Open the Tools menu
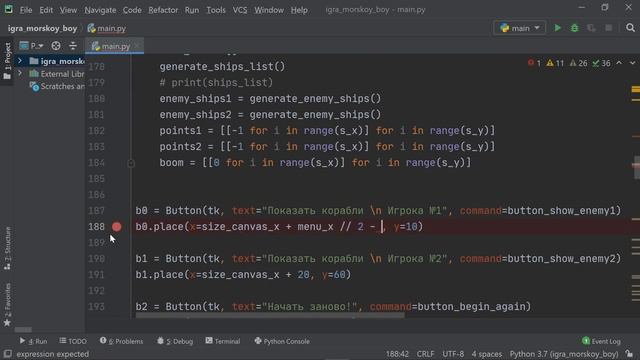Image resolution: width=640 pixels, height=360 pixels. (216, 10)
